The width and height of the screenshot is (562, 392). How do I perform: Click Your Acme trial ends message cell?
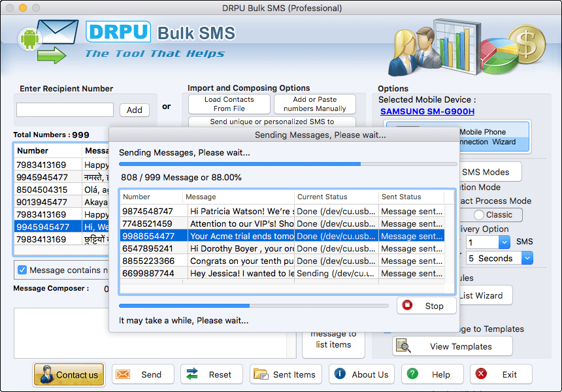coord(241,236)
